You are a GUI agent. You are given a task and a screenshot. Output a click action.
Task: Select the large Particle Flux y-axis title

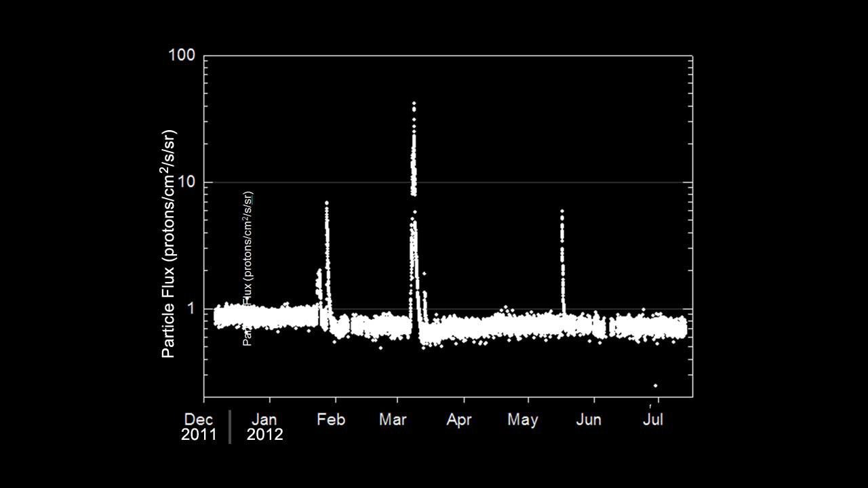pos(170,243)
